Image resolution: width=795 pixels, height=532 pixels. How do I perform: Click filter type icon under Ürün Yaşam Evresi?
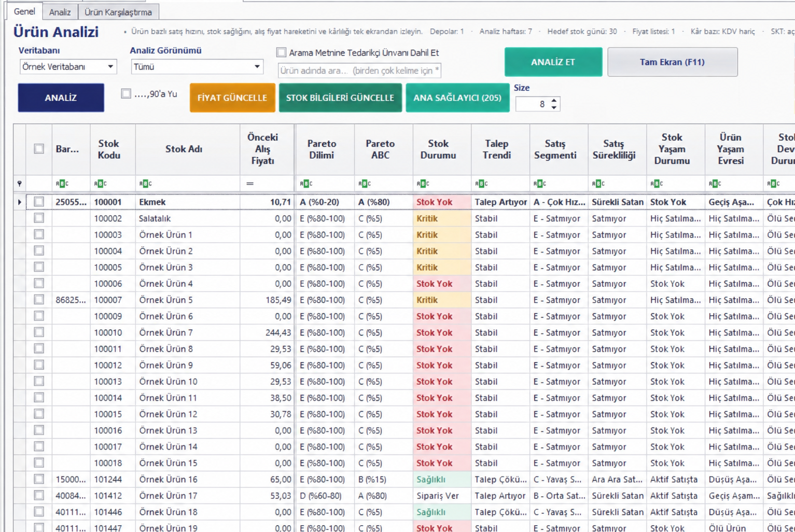coord(715,184)
